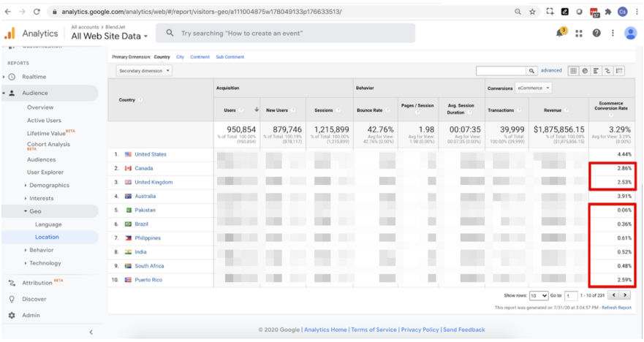Open the Terms of Service footer link
The image size is (644, 342).
pos(374,330)
